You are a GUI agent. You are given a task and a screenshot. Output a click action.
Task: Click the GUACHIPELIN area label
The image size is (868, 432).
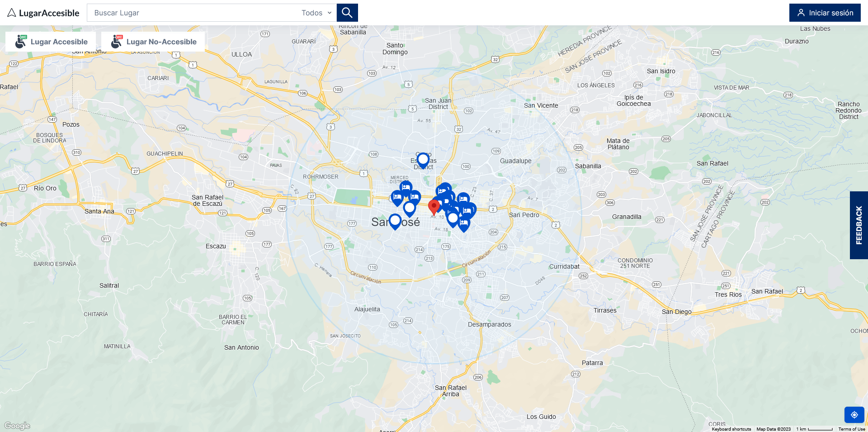(x=165, y=154)
